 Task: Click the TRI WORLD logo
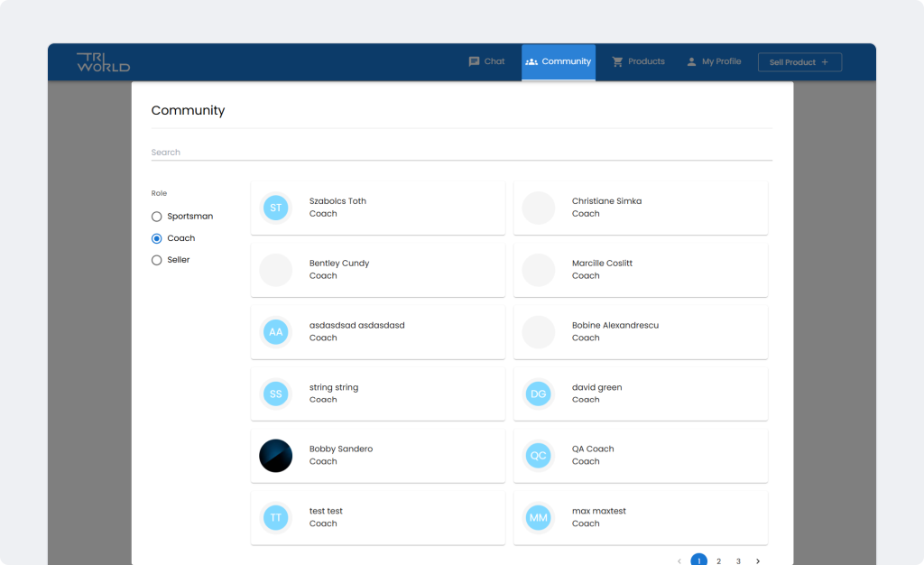(x=103, y=62)
